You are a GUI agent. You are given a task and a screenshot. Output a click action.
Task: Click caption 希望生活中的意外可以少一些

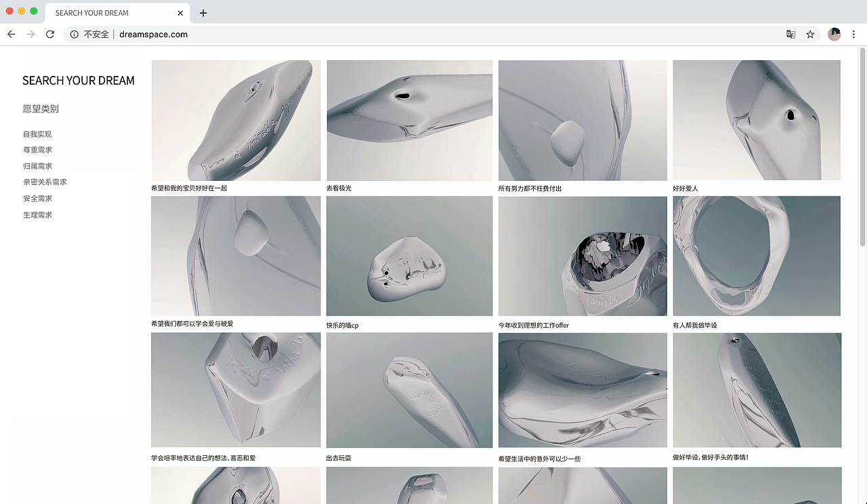(x=539, y=459)
